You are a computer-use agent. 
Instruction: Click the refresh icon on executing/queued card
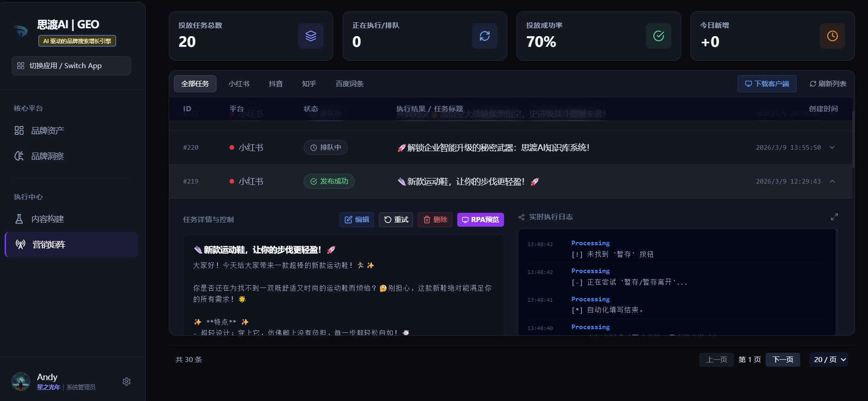pos(485,36)
